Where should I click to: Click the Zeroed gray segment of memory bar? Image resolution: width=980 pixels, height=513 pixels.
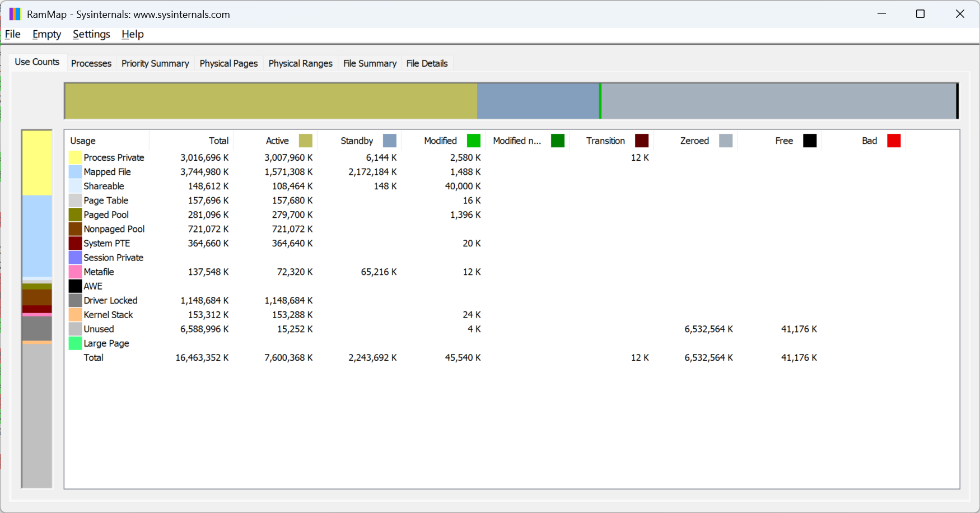779,101
